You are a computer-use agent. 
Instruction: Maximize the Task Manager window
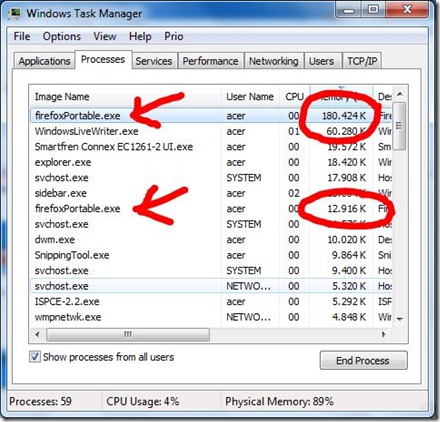pos(373,10)
